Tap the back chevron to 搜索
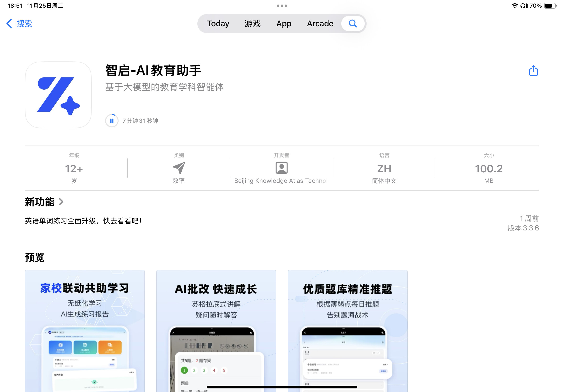This screenshot has width=564, height=392. [x=9, y=24]
